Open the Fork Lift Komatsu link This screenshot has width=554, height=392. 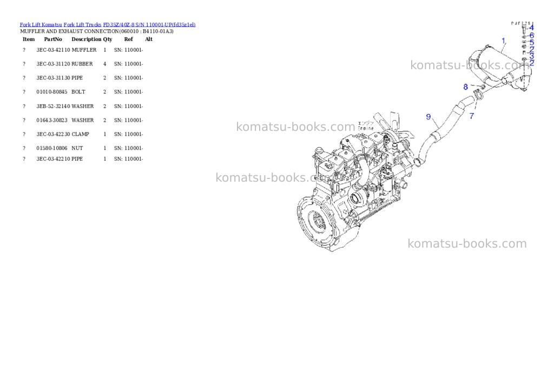pos(41,25)
